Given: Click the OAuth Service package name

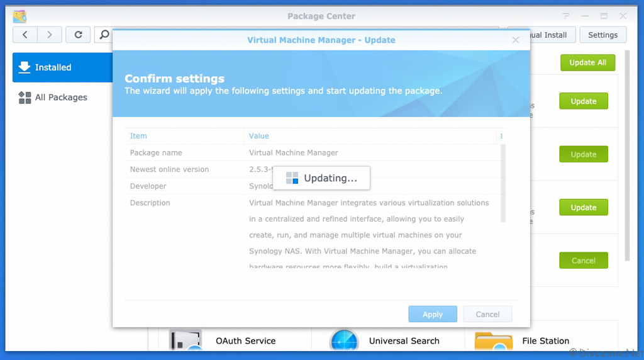Looking at the screenshot, I should (x=246, y=340).
